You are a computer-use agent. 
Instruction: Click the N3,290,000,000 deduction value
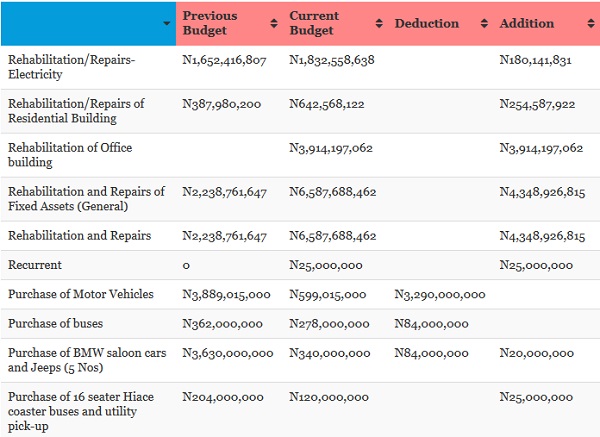pyautogui.click(x=440, y=294)
